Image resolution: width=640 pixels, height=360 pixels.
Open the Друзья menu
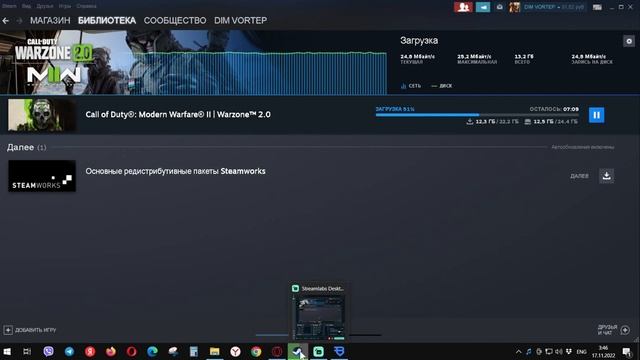pyautogui.click(x=45, y=6)
